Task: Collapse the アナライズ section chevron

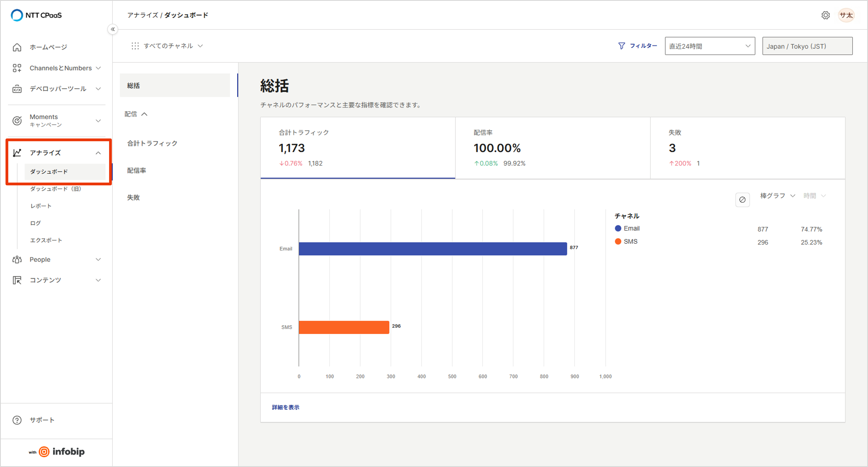Action: [x=98, y=153]
